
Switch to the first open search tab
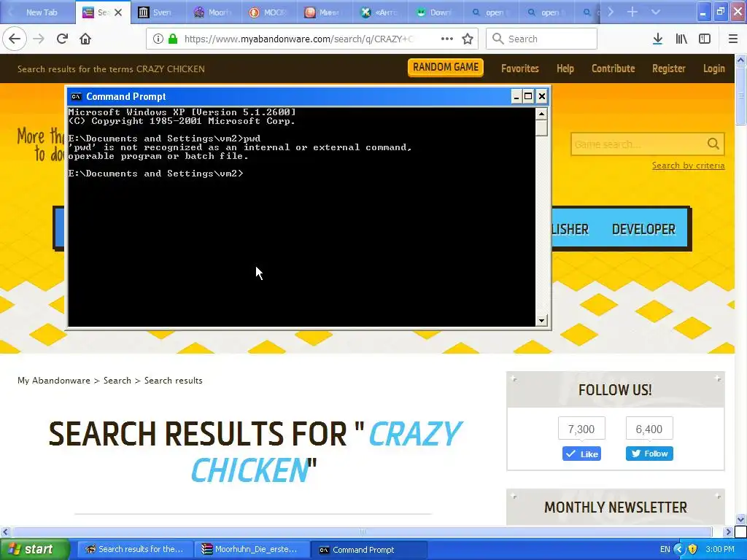click(x=490, y=12)
